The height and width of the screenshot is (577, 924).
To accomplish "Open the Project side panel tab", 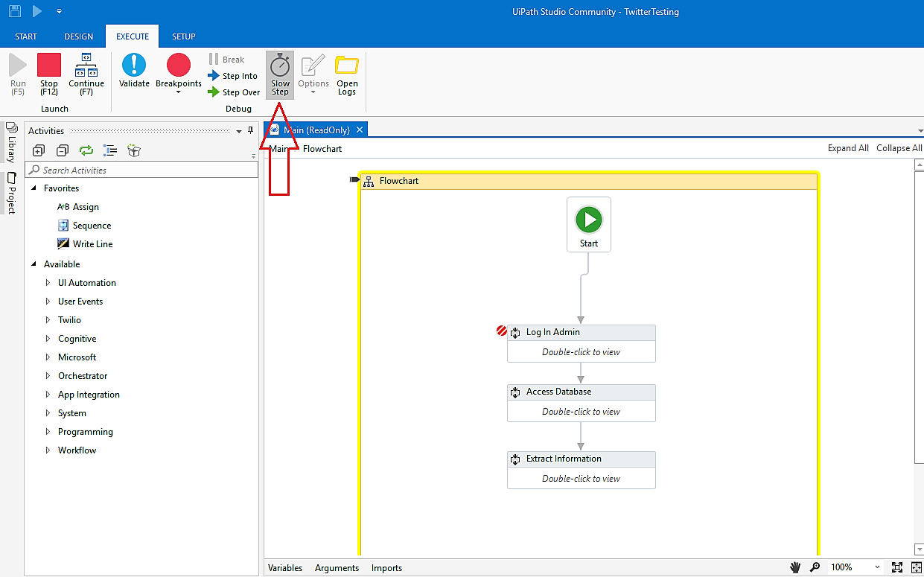I will point(11,193).
